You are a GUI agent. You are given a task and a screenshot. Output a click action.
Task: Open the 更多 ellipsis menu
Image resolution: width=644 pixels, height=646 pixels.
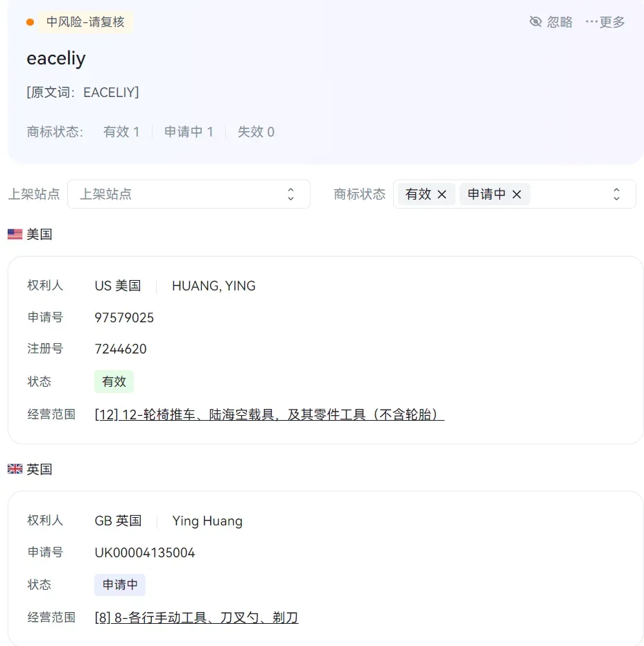[x=605, y=22]
